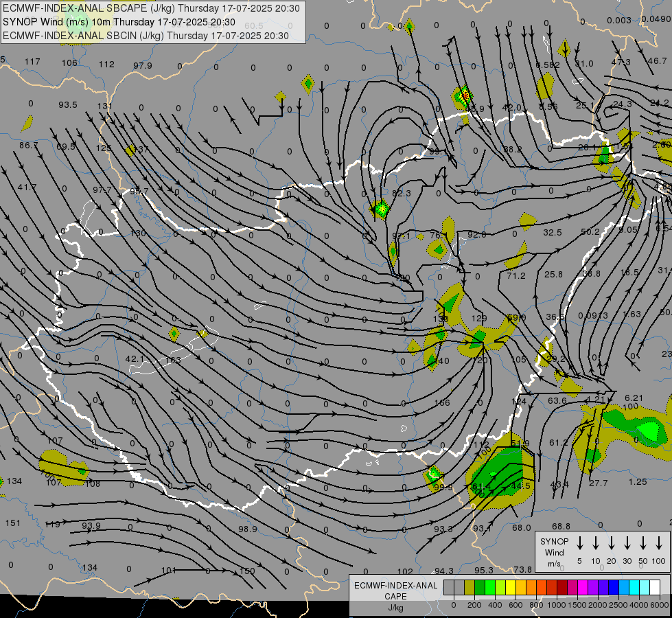Image resolution: width=672 pixels, height=618 pixels.
Task: Pick the pure yellow swatch before the 600 tick
Action: [x=511, y=588]
